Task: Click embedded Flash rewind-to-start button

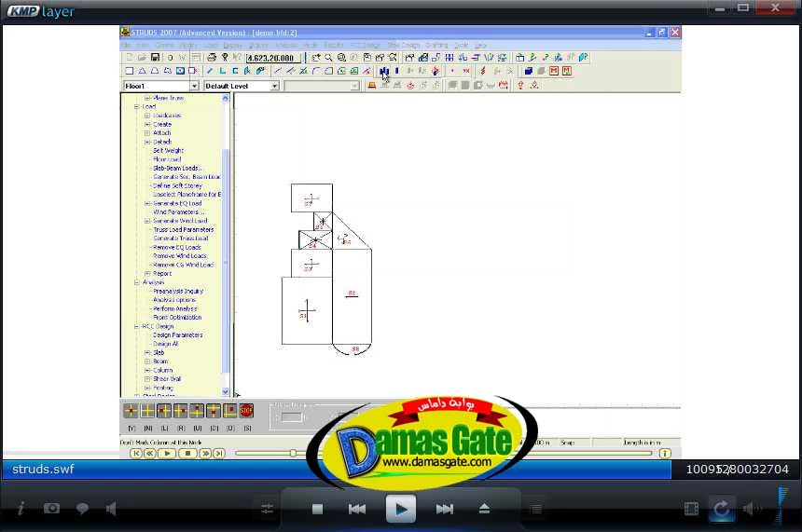Action: (135, 454)
